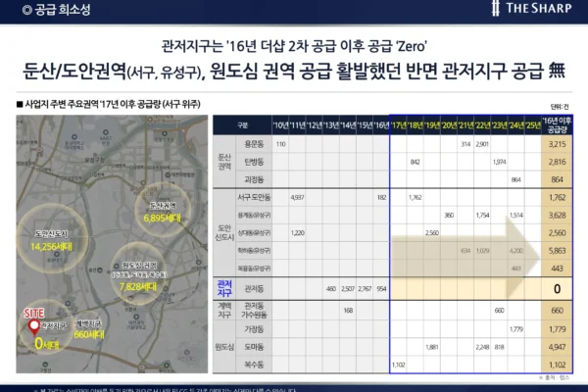Click the '도마동' row label
This screenshot has width=588, height=392.
pos(254,347)
